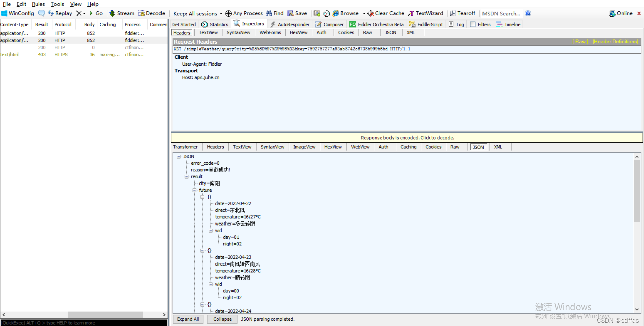Replay the selected session
The image size is (644, 326).
pyautogui.click(x=60, y=13)
